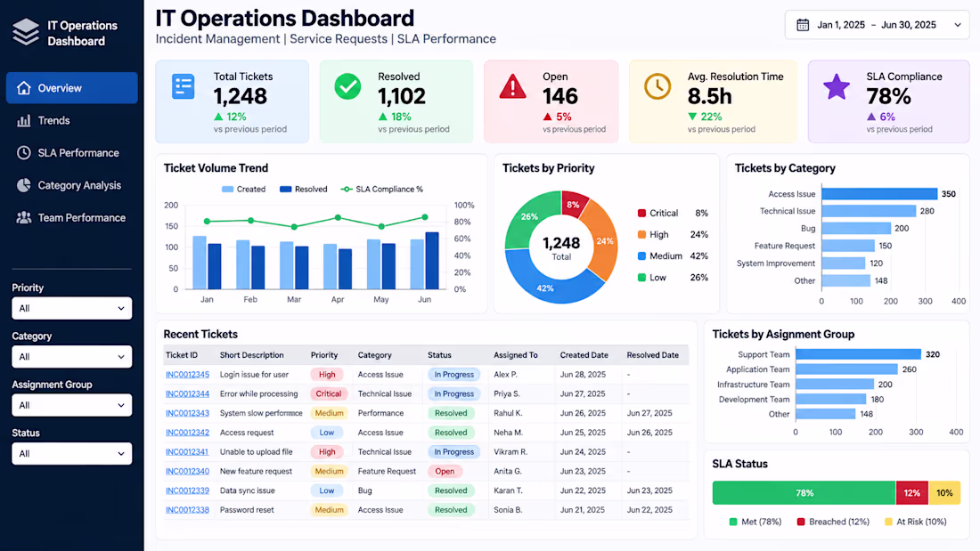Toggle the Created series in chart legend
This screenshot has height=551, width=980.
coord(244,190)
